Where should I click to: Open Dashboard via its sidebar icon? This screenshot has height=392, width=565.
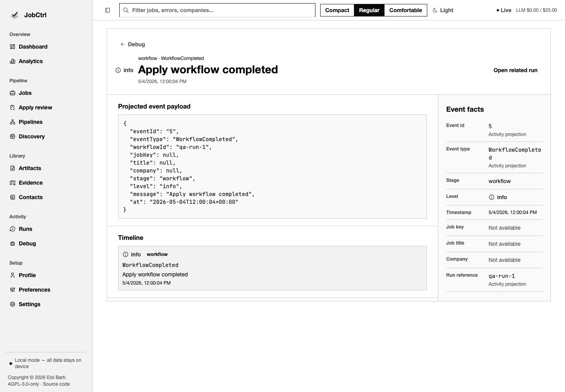[13, 47]
